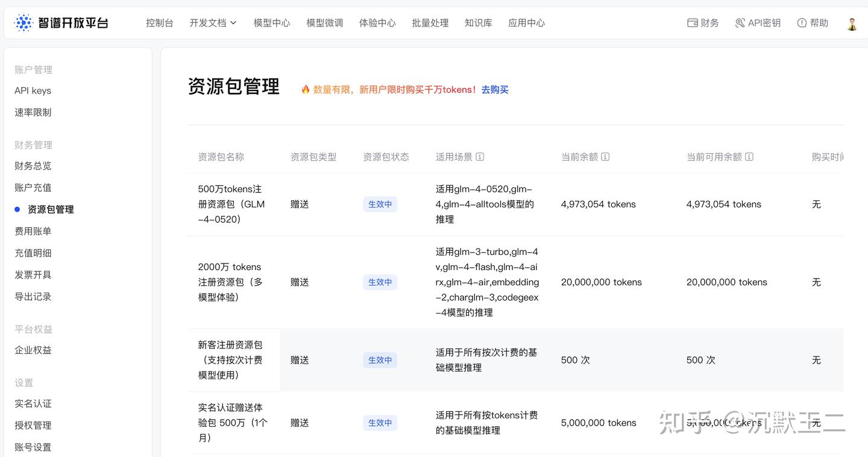Open 财务总览 in the sidebar
This screenshot has height=457, width=868.
[x=33, y=166]
